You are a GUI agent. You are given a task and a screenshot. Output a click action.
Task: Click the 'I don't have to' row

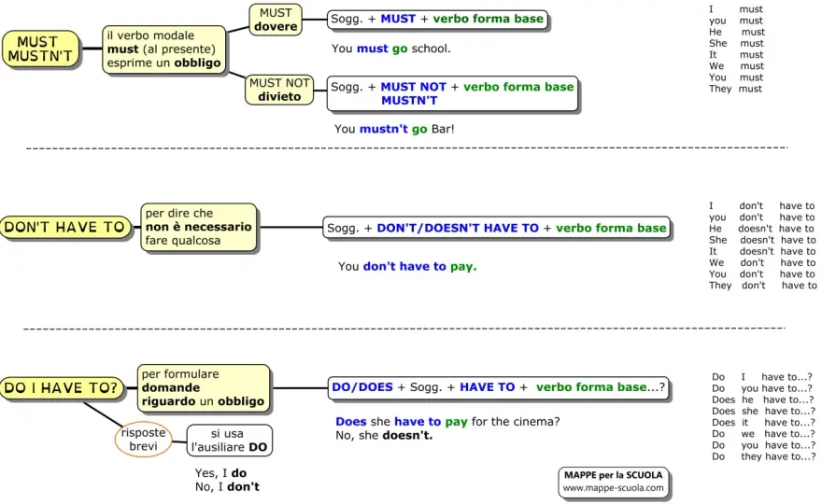pyautogui.click(x=761, y=206)
